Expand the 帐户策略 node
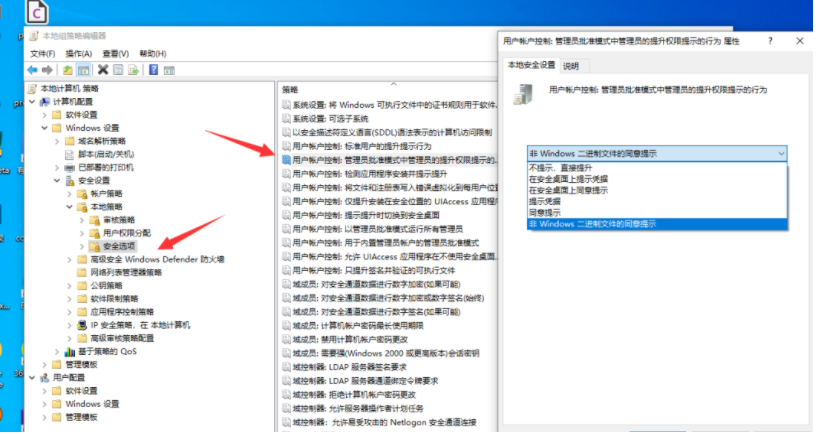 point(69,194)
